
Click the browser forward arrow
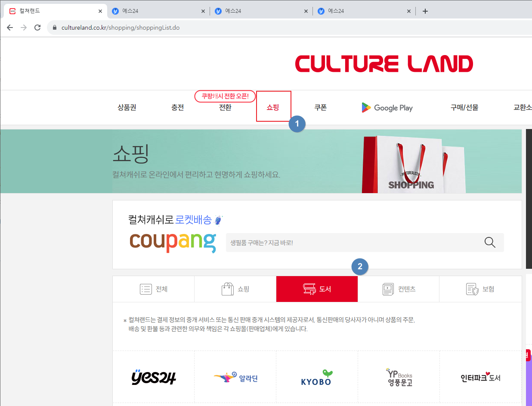click(x=24, y=28)
